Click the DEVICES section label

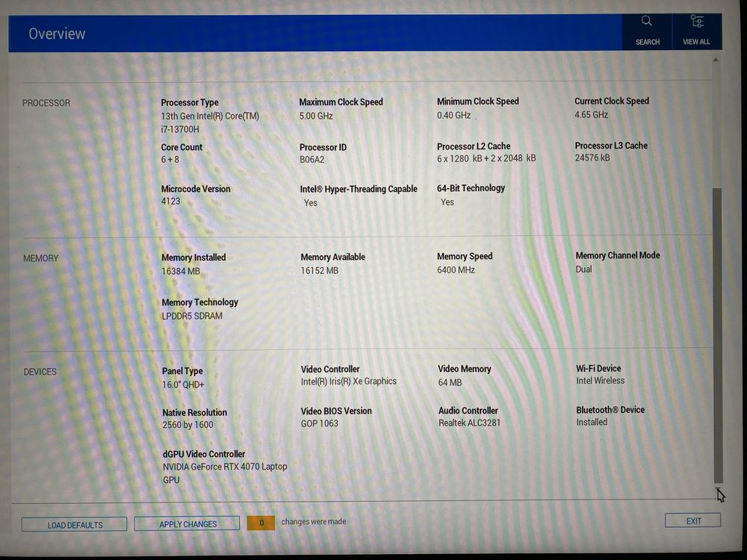tap(40, 371)
